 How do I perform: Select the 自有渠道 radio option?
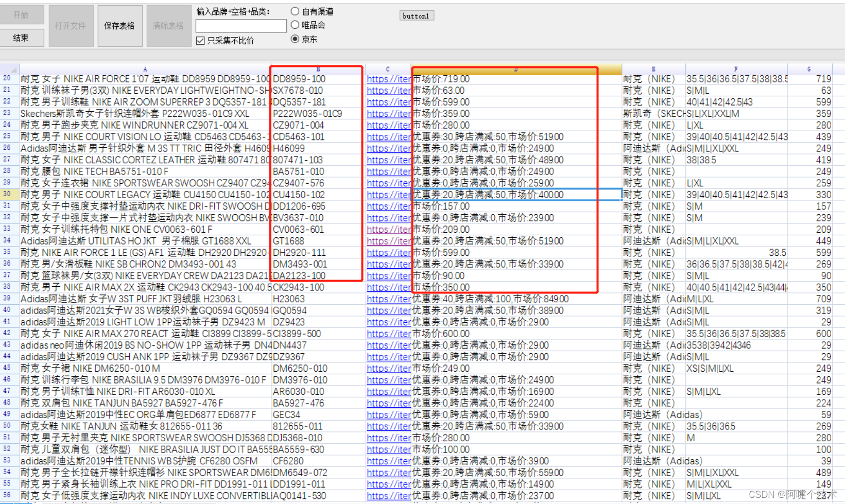[x=312, y=11]
